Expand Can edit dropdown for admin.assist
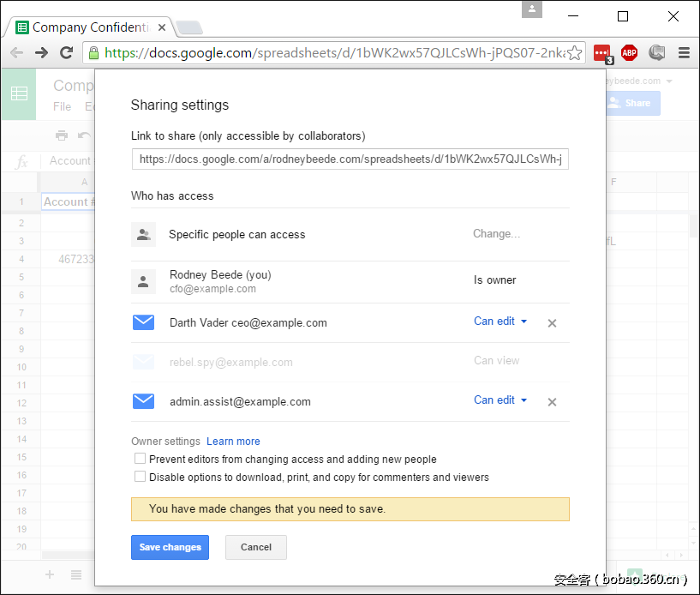Viewport: 700px width, 595px height. click(x=500, y=400)
